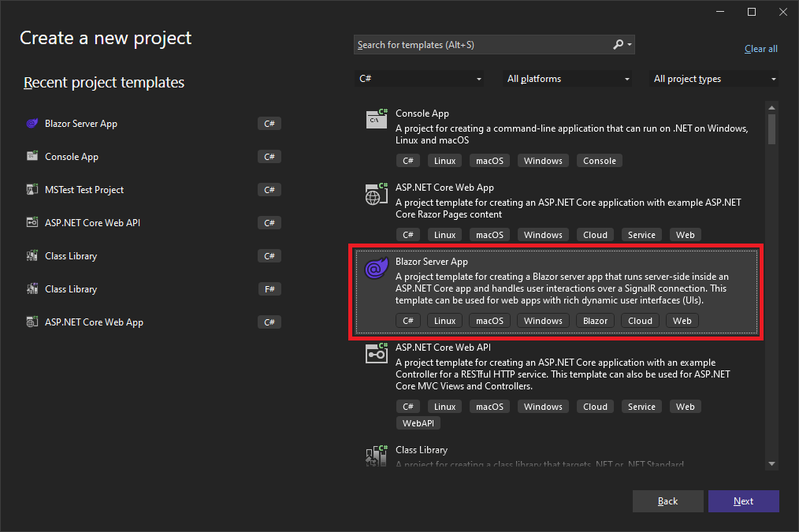Click the Blazor tag under Blazor Server App
Viewport: 799px width, 532px height.
[595, 321]
